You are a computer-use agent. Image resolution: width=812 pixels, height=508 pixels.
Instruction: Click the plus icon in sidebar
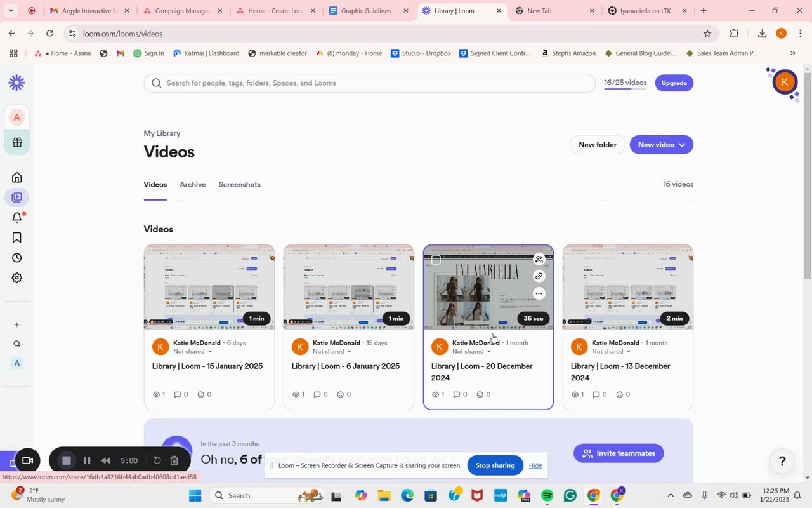tap(17, 324)
